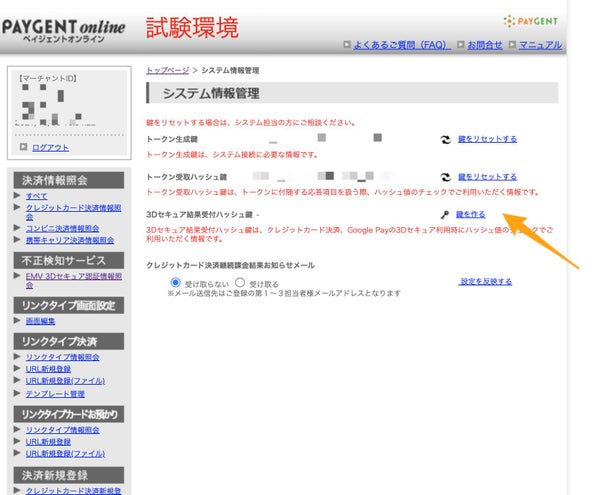Click the PAYGENT brand logo at top right
Image resolution: width=600 pixels, height=495 pixels.
[531, 21]
